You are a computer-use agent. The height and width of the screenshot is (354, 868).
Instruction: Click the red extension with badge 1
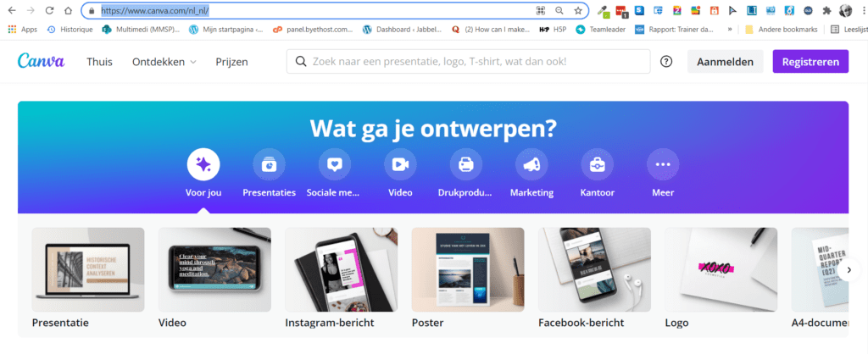coord(621,10)
